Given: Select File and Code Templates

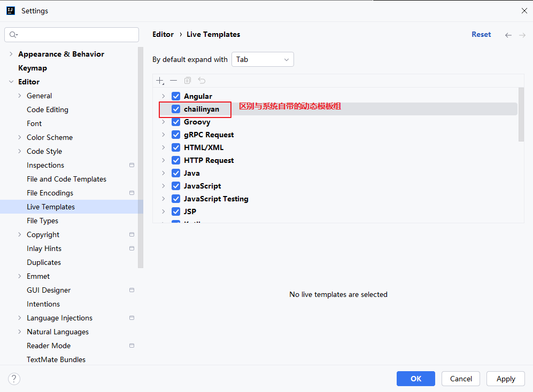Looking at the screenshot, I should point(67,179).
